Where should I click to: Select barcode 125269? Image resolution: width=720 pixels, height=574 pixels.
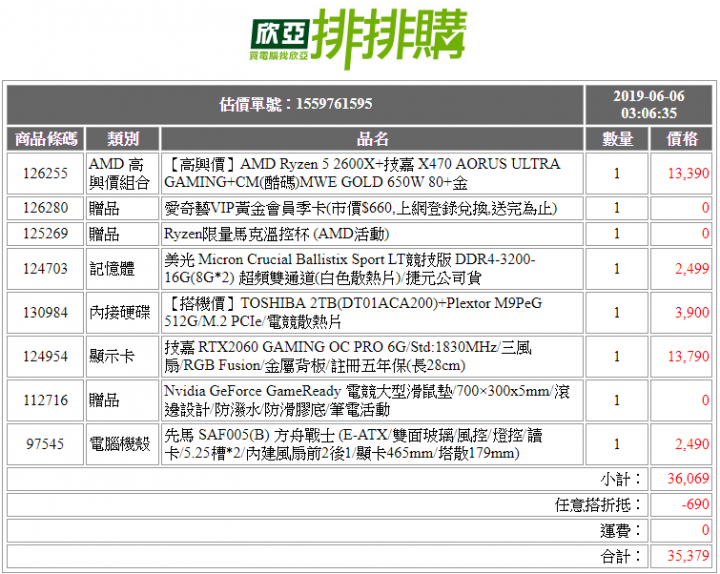[x=45, y=234]
